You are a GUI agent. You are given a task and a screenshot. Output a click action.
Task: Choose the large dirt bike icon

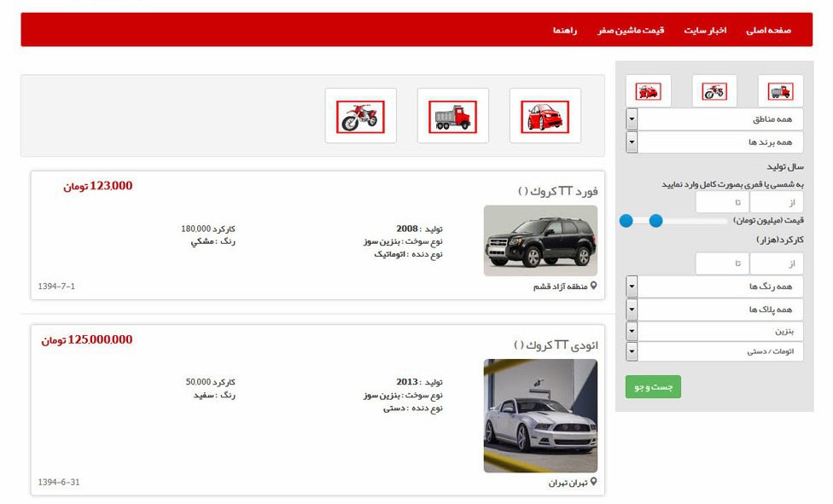pyautogui.click(x=360, y=116)
